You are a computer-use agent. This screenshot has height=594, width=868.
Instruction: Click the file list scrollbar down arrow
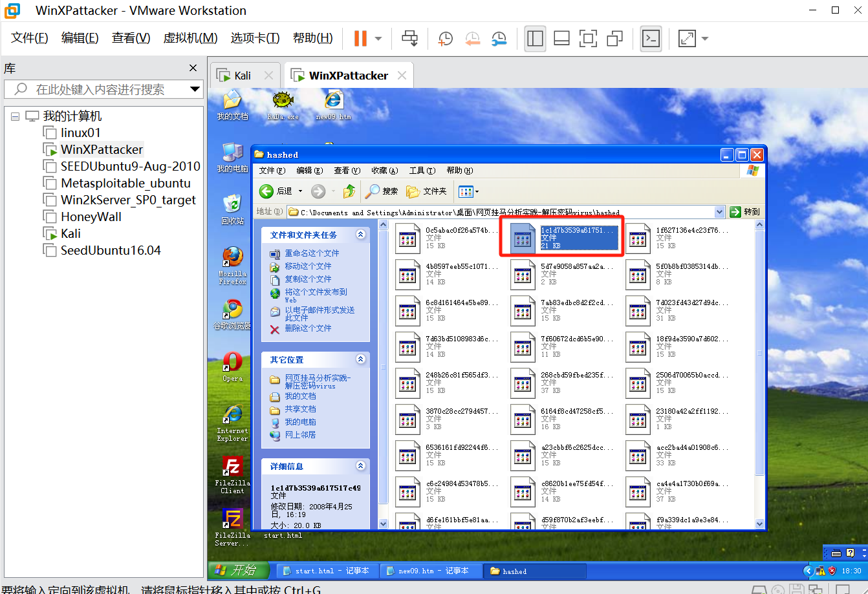(x=759, y=523)
